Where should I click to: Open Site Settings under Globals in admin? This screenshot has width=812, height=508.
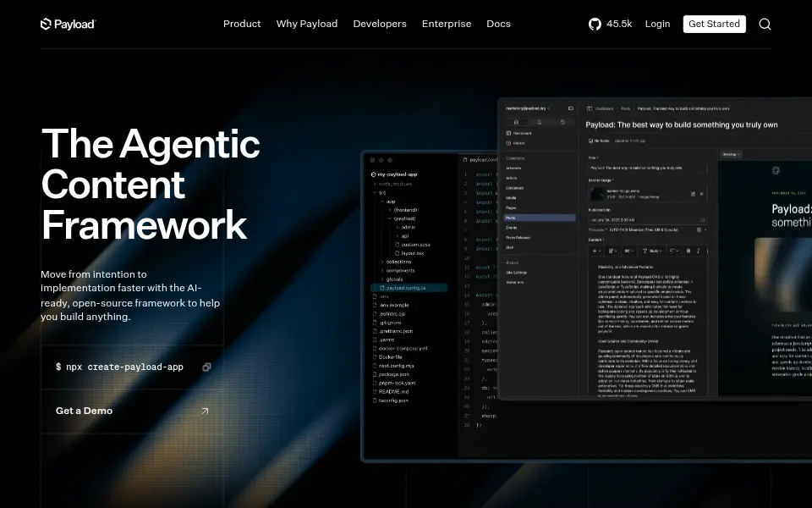[516, 272]
